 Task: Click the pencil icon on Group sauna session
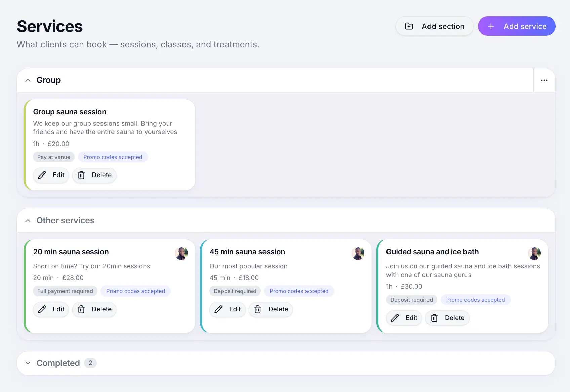click(x=42, y=175)
